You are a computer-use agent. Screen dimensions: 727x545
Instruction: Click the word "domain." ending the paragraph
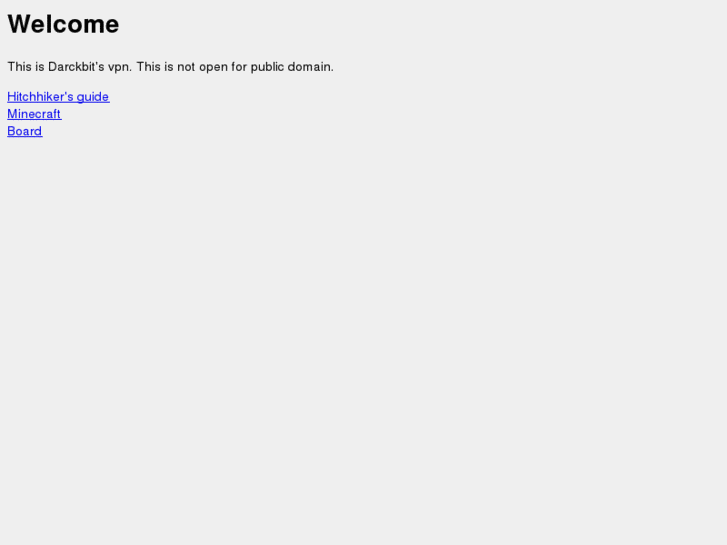tap(311, 67)
